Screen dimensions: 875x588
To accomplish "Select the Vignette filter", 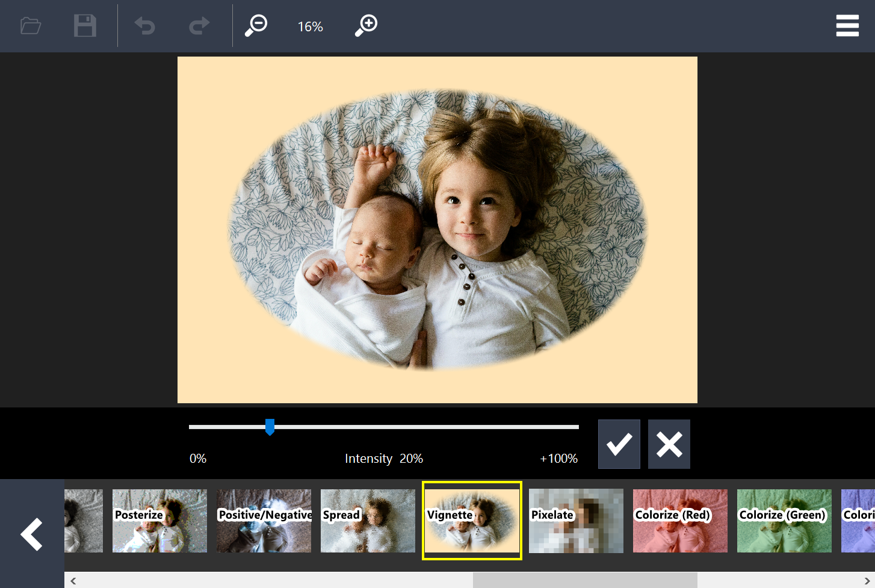I will click(x=472, y=521).
